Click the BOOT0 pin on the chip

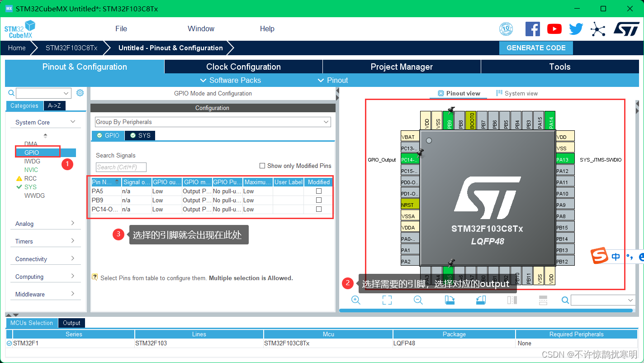click(x=472, y=120)
